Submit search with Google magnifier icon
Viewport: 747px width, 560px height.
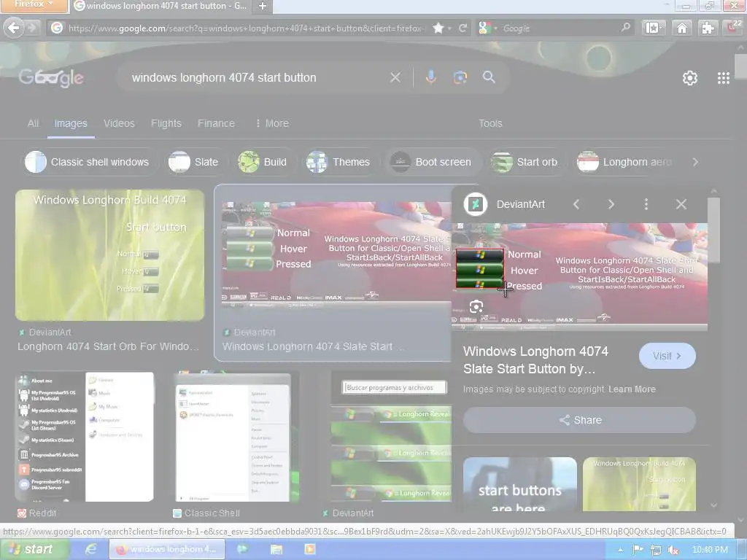(489, 77)
